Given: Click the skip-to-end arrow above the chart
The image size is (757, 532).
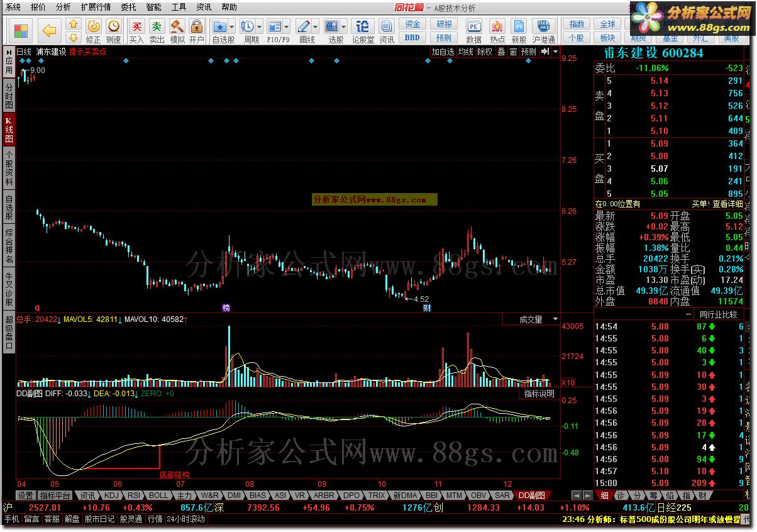Looking at the screenshot, I should pyautogui.click(x=545, y=52).
